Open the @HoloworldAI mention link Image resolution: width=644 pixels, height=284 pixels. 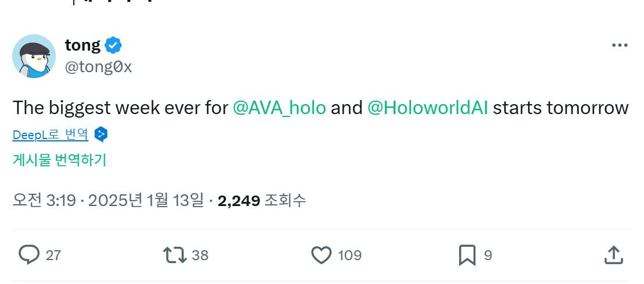428,108
